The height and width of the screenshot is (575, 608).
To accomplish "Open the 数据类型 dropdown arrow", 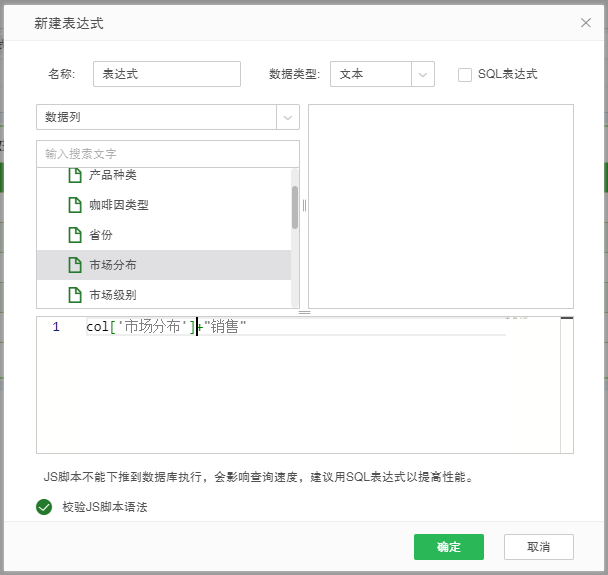I will [423, 74].
